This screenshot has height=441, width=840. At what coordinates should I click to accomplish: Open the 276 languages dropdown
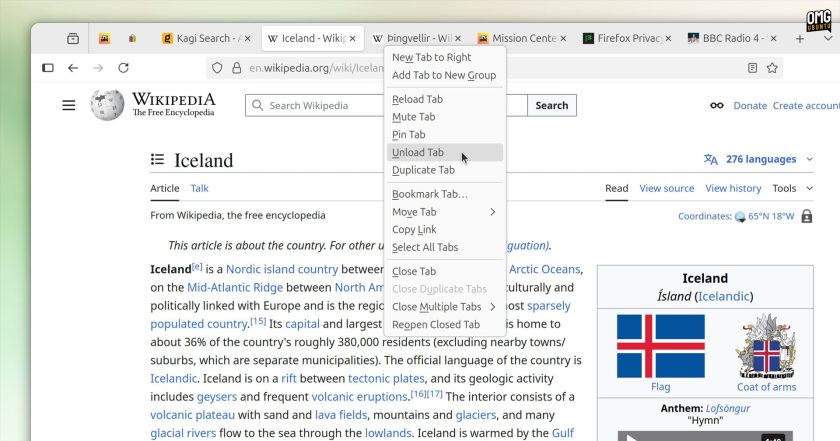pos(759,159)
